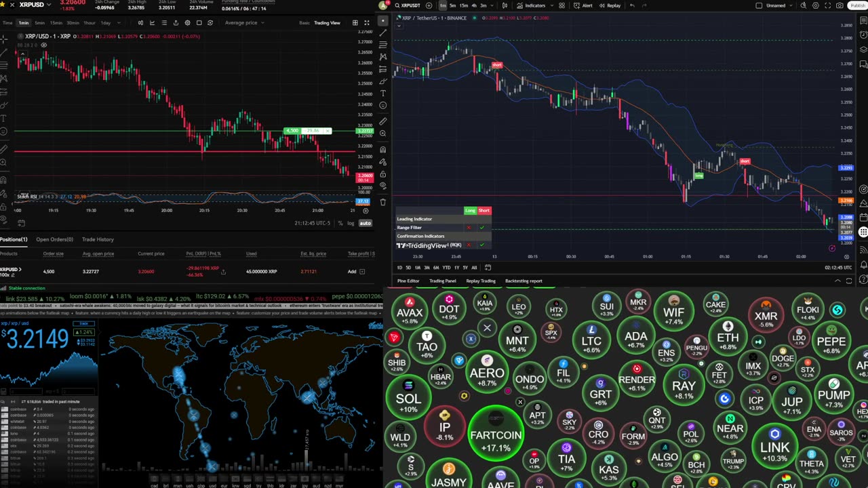Open Pine Editor tab
This screenshot has width=868, height=488.
pos(408,281)
